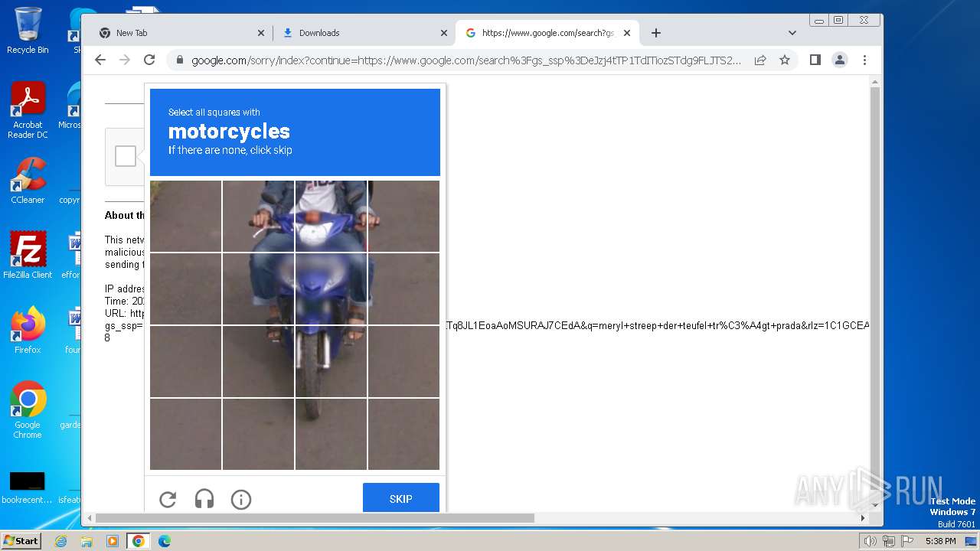Open Chrome three-dot menu
980x551 pixels.
click(x=864, y=60)
